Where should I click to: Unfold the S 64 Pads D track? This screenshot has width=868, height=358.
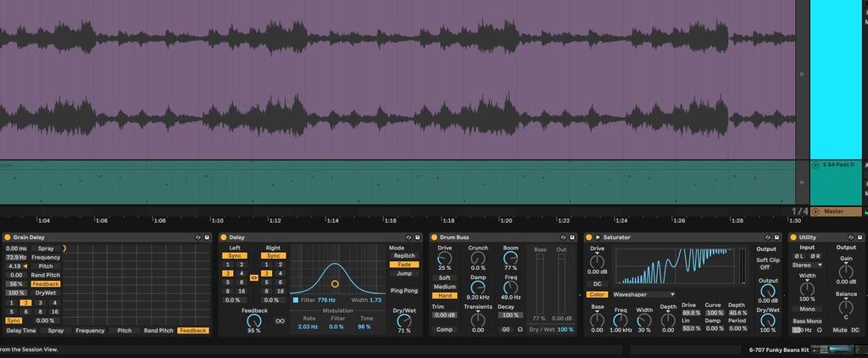tap(815, 165)
